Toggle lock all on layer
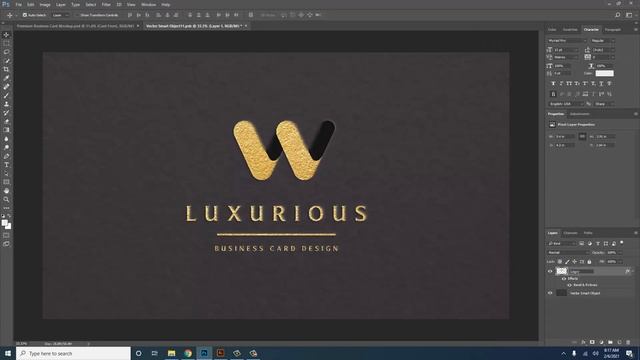 pos(589,262)
